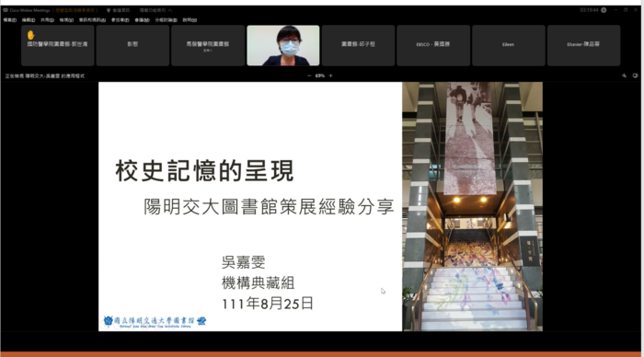Open the 說明 (Help) menu
This screenshot has height=357, width=644.
[190, 19]
